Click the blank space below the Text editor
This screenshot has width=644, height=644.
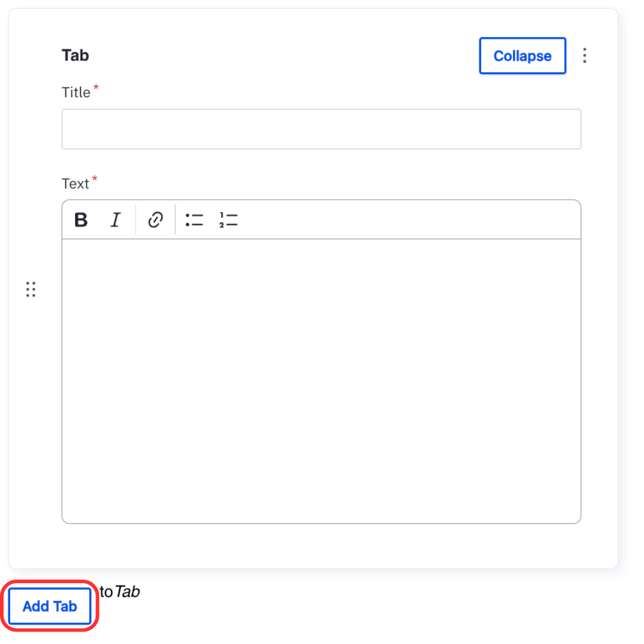pyautogui.click(x=321, y=545)
